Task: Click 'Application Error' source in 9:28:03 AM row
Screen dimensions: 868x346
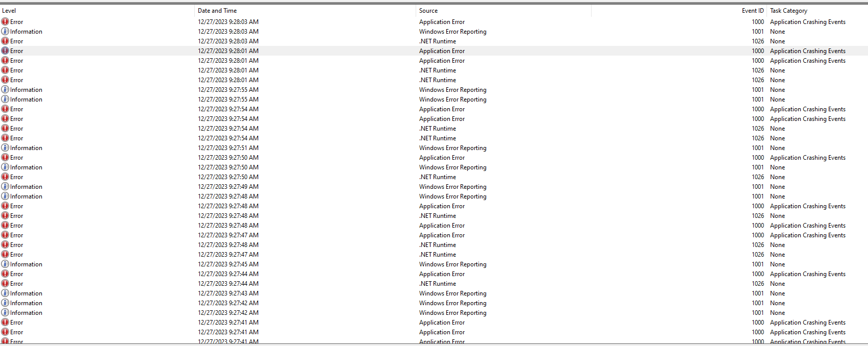Action: [x=442, y=22]
